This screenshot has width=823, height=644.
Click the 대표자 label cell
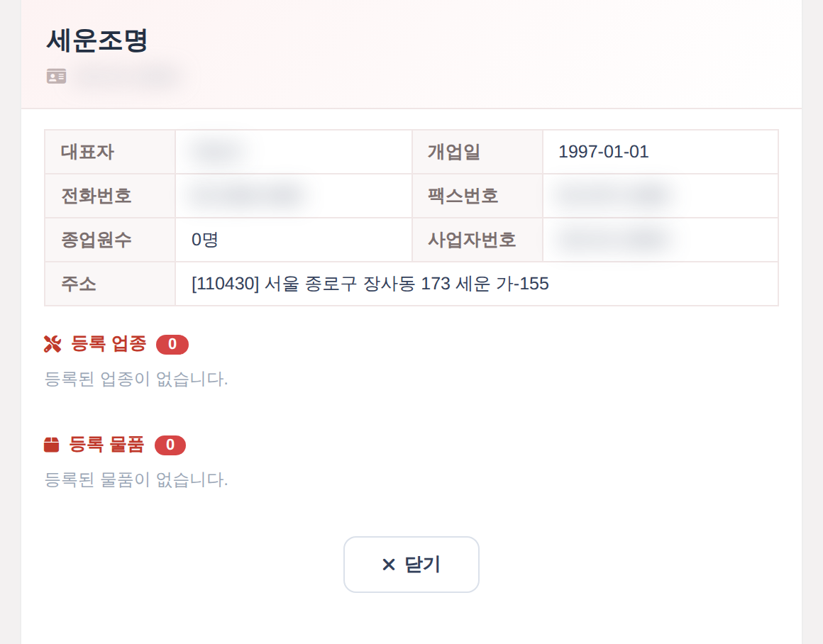pos(110,152)
